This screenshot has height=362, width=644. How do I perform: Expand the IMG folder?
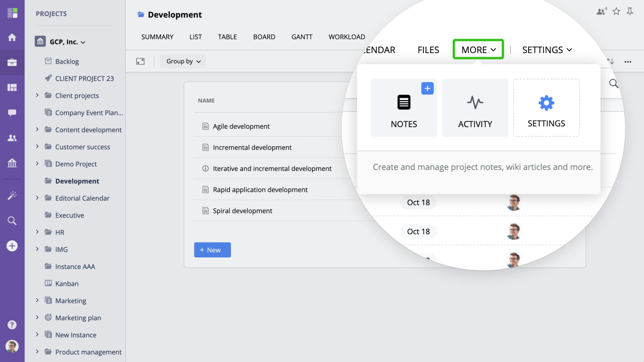point(37,249)
